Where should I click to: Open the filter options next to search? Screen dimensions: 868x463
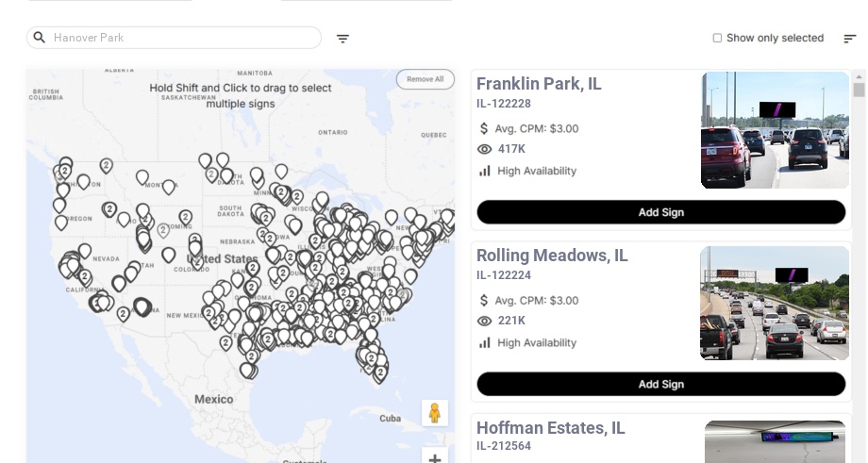[x=342, y=39]
